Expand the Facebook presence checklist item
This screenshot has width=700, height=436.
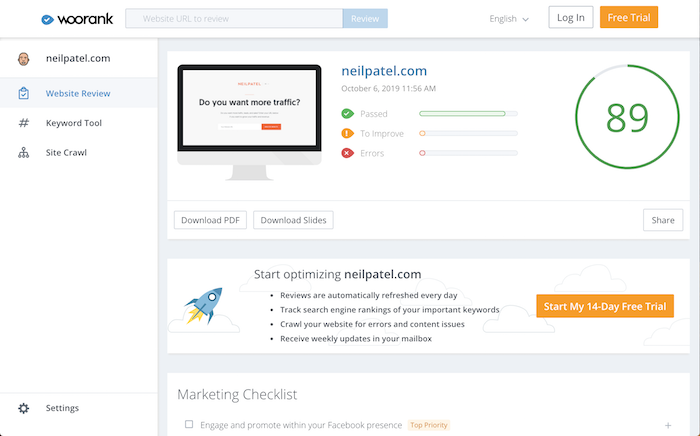point(668,425)
